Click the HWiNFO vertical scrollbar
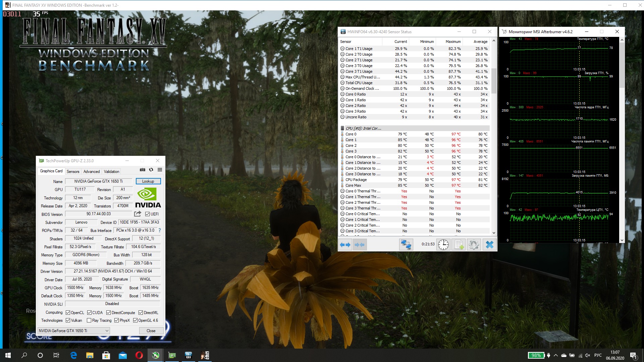This screenshot has height=362, width=644. (494, 81)
